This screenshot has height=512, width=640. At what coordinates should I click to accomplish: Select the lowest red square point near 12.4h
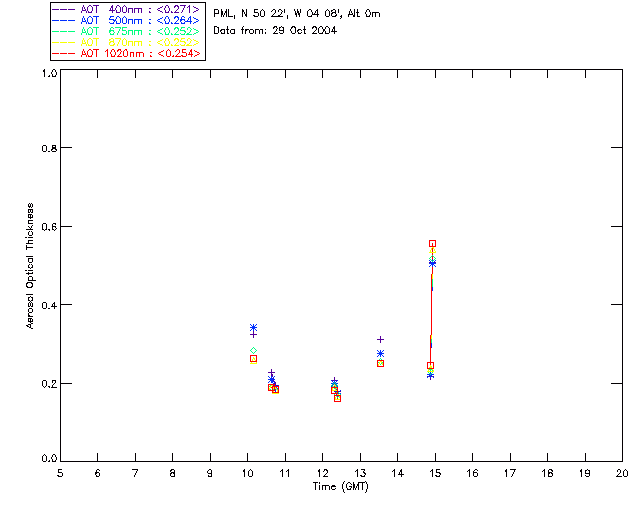tap(338, 398)
